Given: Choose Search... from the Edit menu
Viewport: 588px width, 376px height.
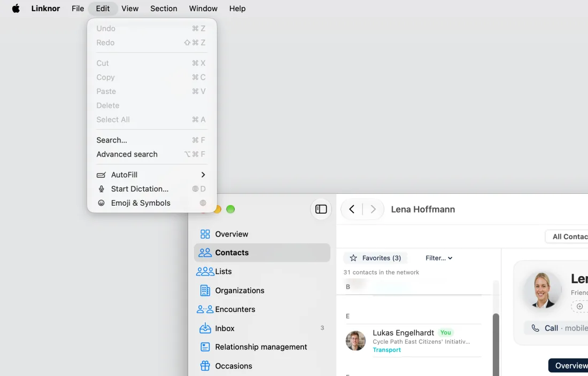Looking at the screenshot, I should (x=151, y=140).
